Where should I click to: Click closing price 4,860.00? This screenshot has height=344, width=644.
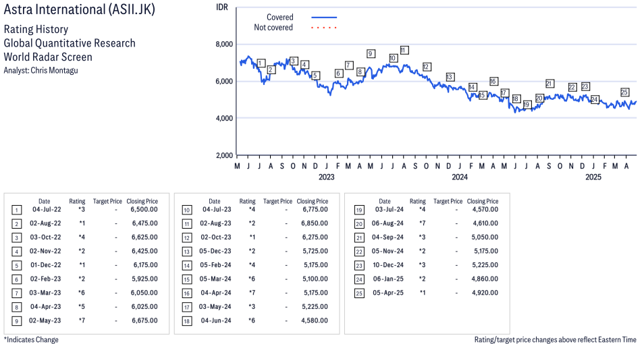pyautogui.click(x=485, y=279)
